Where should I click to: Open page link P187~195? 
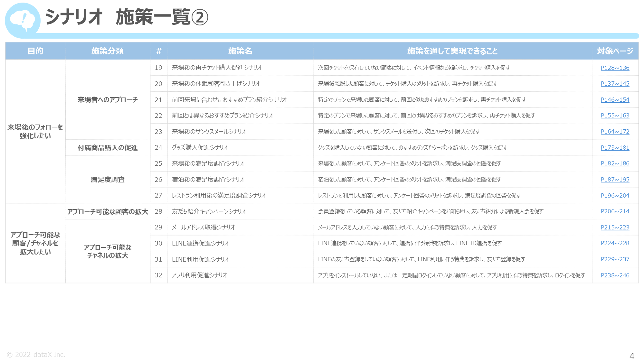(x=615, y=180)
